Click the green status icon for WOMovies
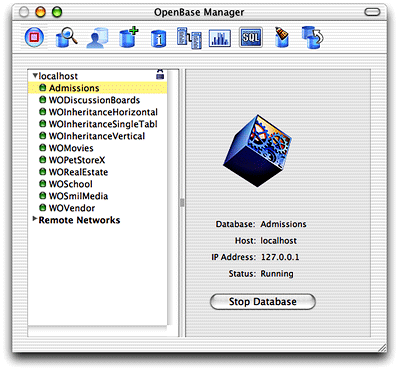The height and width of the screenshot is (371, 401). coord(42,148)
